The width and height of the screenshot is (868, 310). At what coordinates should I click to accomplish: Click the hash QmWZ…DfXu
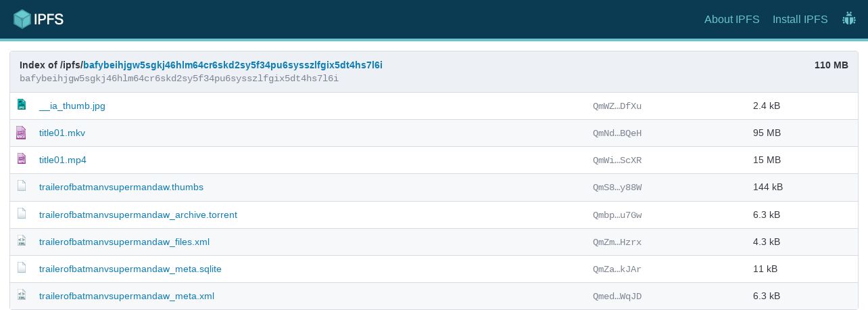pos(617,106)
